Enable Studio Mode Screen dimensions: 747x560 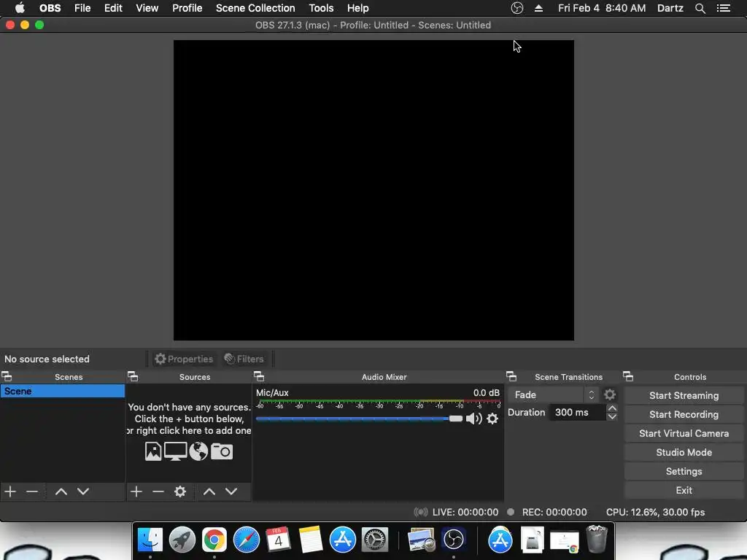tap(684, 452)
